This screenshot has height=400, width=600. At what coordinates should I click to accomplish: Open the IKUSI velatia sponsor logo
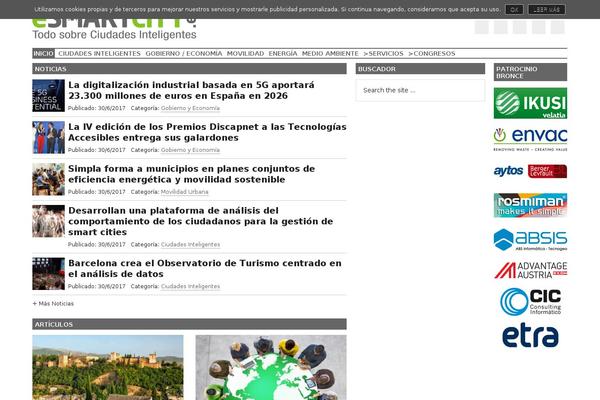point(530,103)
